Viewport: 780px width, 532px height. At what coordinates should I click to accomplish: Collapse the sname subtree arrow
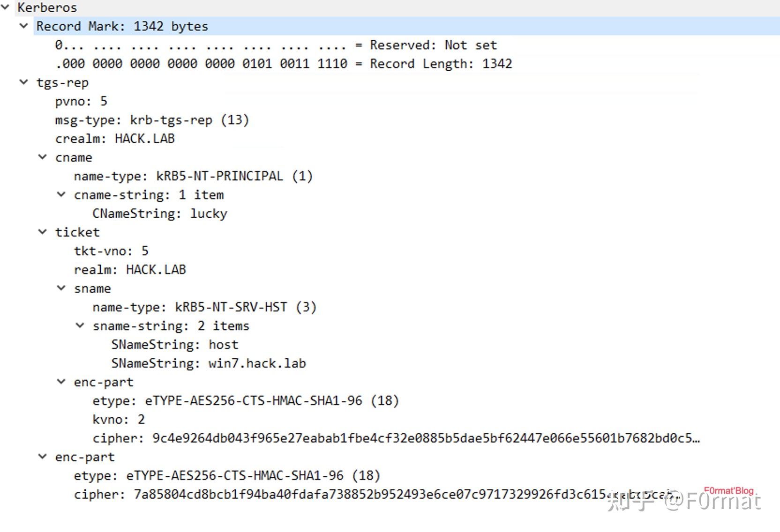pyautogui.click(x=61, y=288)
